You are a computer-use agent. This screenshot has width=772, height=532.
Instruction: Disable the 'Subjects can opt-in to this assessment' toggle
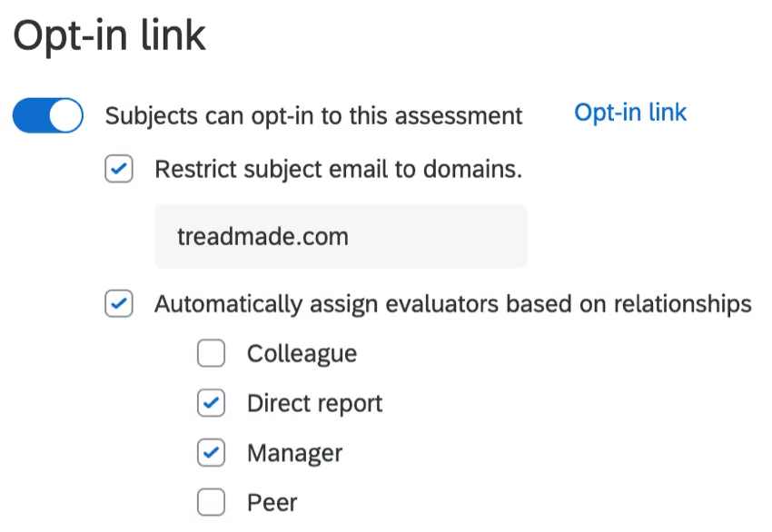pos(47,115)
